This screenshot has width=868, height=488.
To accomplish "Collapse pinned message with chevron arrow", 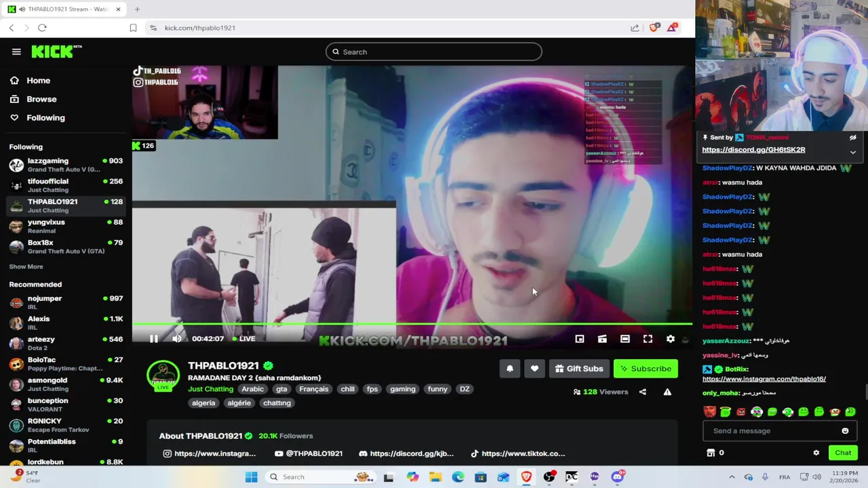I will click(852, 152).
